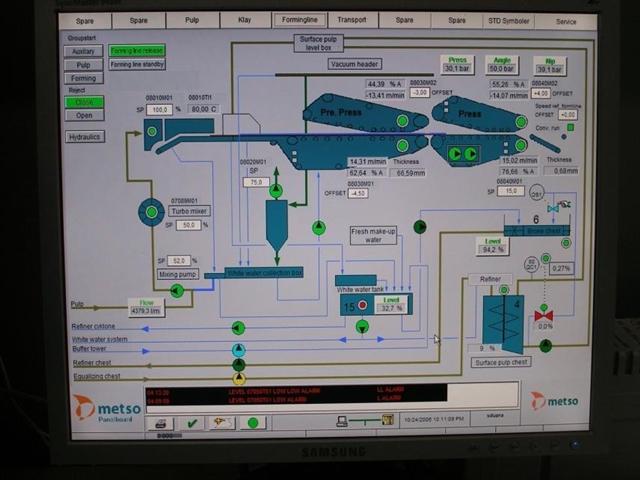Click the printer icon in bottom toolbar
Image resolution: width=640 pixels, height=480 pixels.
point(160,423)
